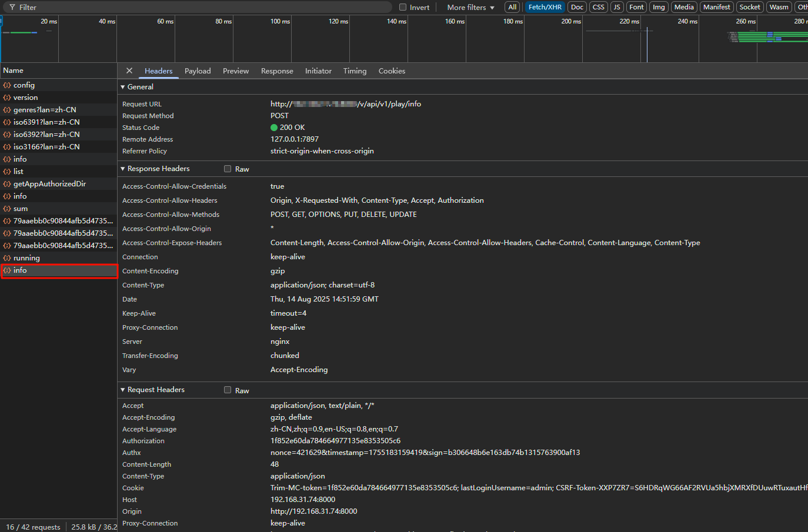This screenshot has width=808, height=532.
Task: Click the icon beside the running request
Action: [7, 258]
